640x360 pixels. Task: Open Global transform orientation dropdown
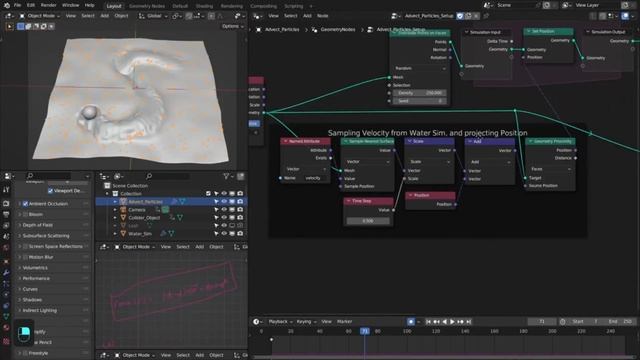pos(153,16)
